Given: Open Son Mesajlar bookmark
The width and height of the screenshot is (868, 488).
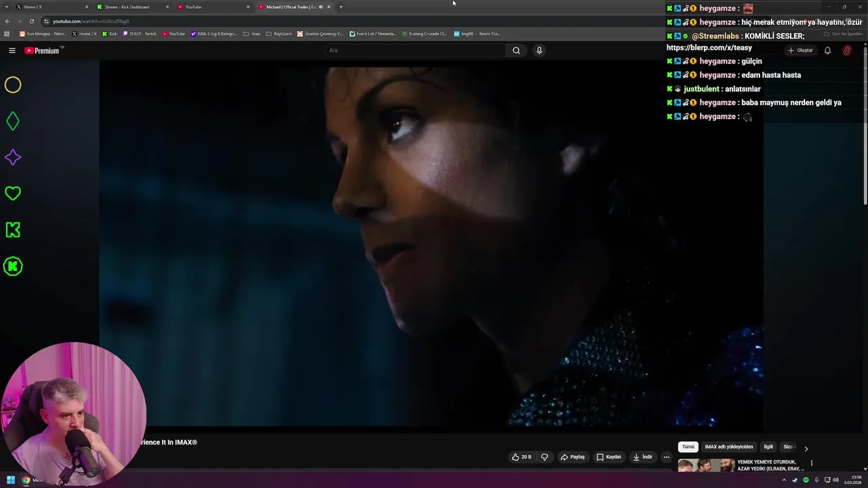Looking at the screenshot, I should click(43, 33).
